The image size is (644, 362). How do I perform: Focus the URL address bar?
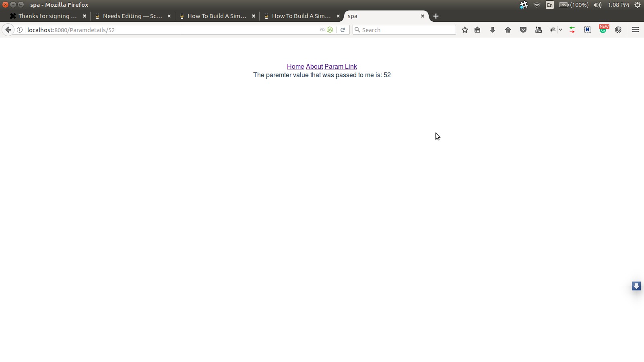click(173, 30)
